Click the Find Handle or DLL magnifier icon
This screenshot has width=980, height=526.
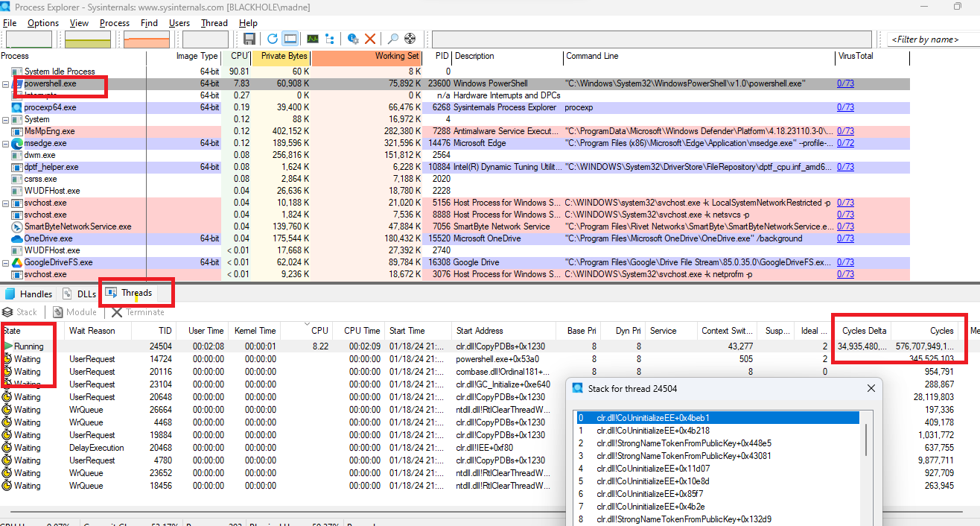coord(393,39)
